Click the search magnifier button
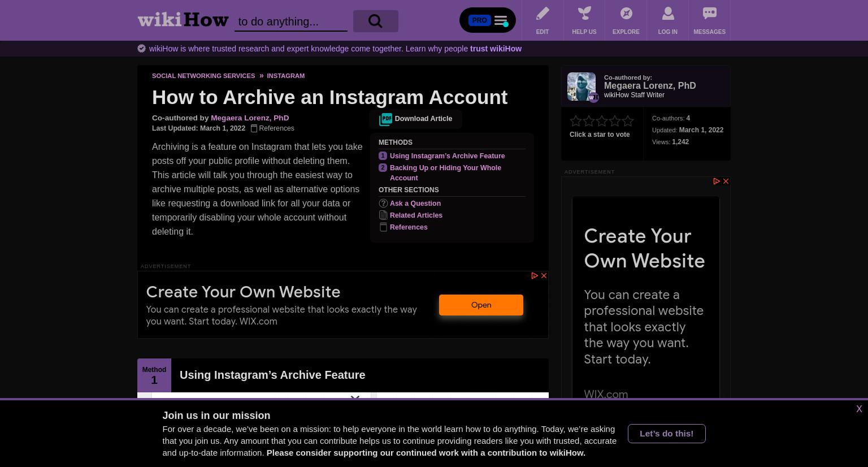Viewport: 868px width, 467px height. (376, 21)
